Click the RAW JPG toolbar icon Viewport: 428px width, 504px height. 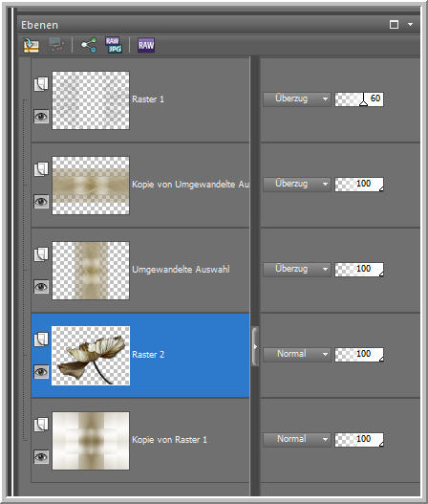[x=114, y=45]
